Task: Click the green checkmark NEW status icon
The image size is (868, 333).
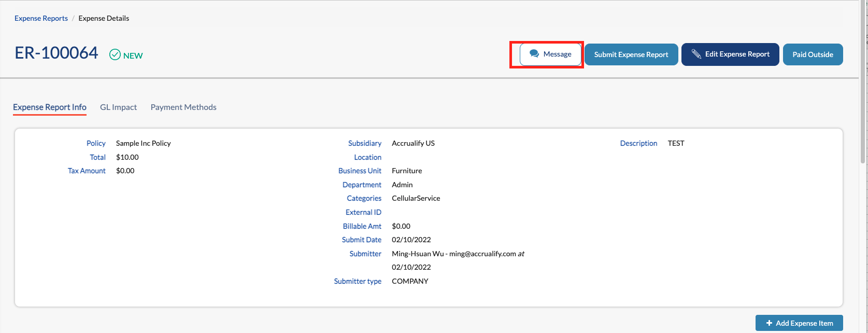Action: pos(115,55)
